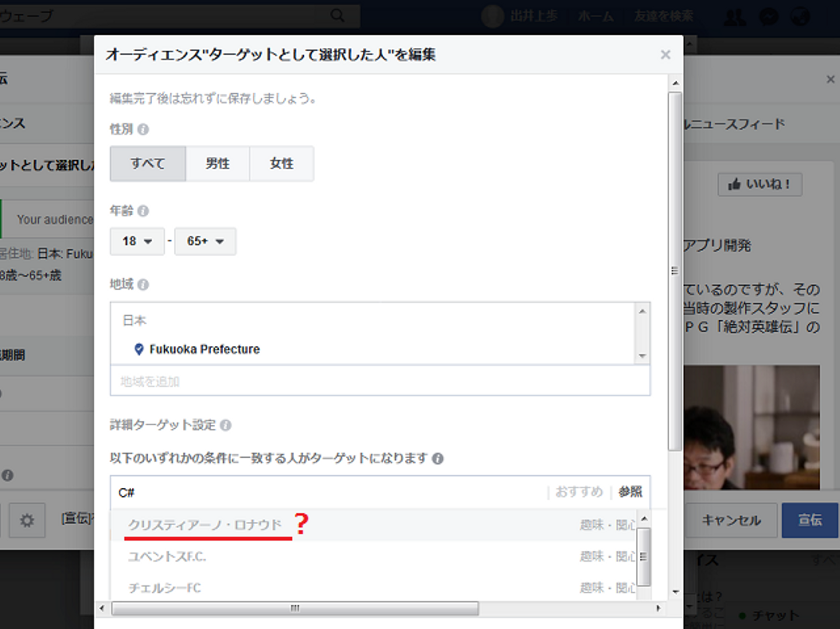Close the background promotion panel

point(831,79)
